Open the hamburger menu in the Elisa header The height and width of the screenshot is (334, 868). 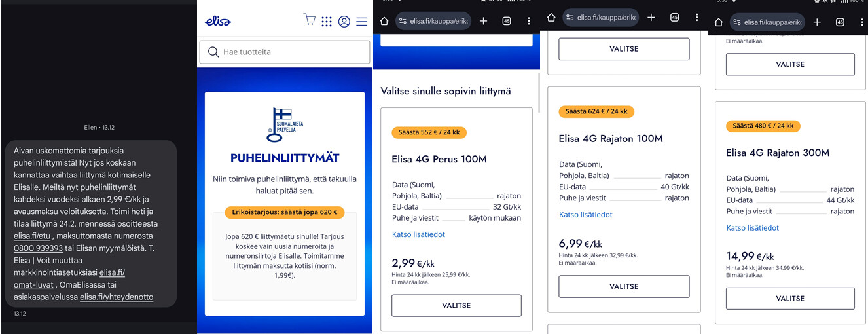pyautogui.click(x=362, y=21)
